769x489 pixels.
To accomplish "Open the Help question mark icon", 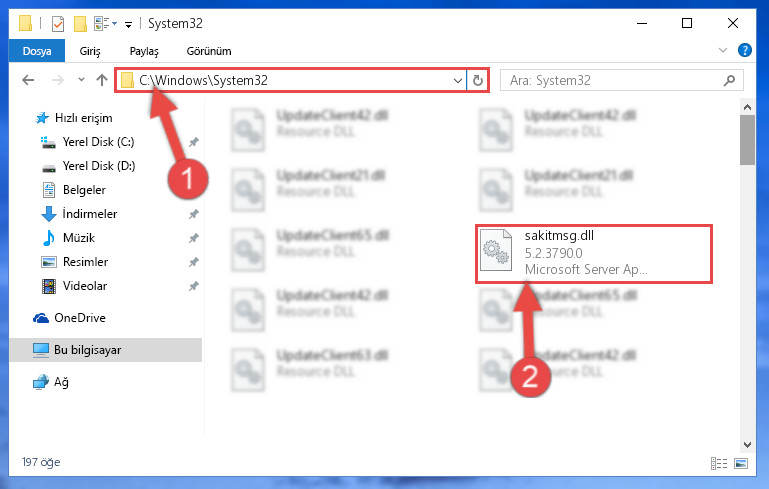I will [x=744, y=50].
